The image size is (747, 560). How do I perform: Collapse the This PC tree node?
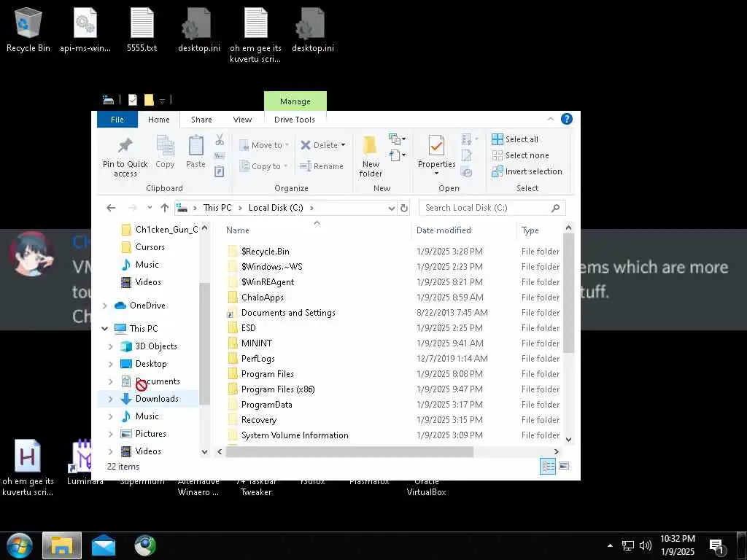pyautogui.click(x=105, y=329)
